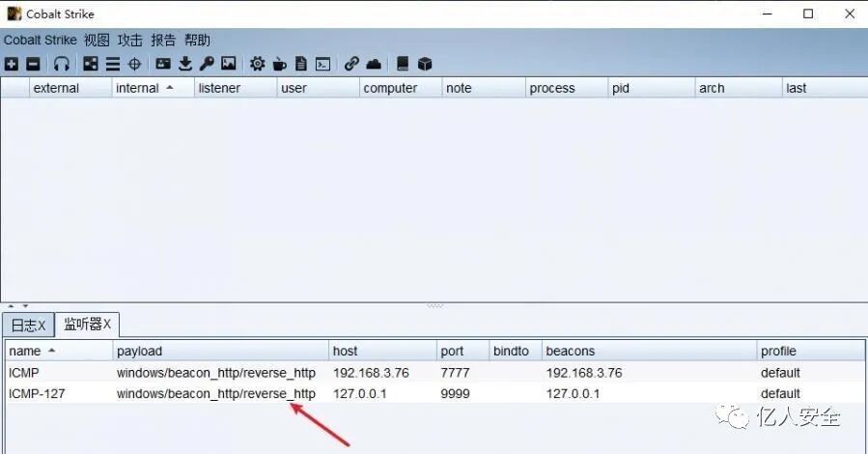Click port value 7777
Screen dimensions: 868x454
tap(455, 373)
